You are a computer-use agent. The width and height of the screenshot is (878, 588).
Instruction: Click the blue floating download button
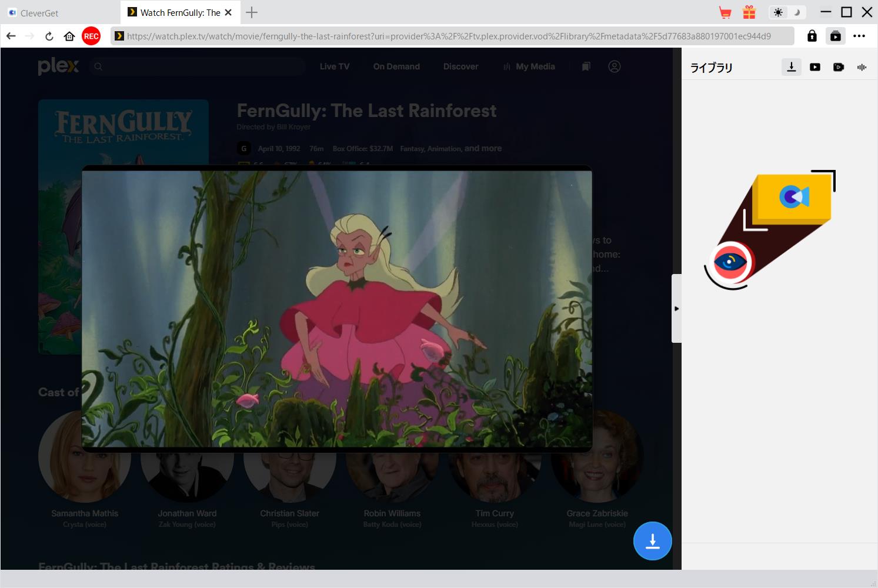(x=652, y=541)
